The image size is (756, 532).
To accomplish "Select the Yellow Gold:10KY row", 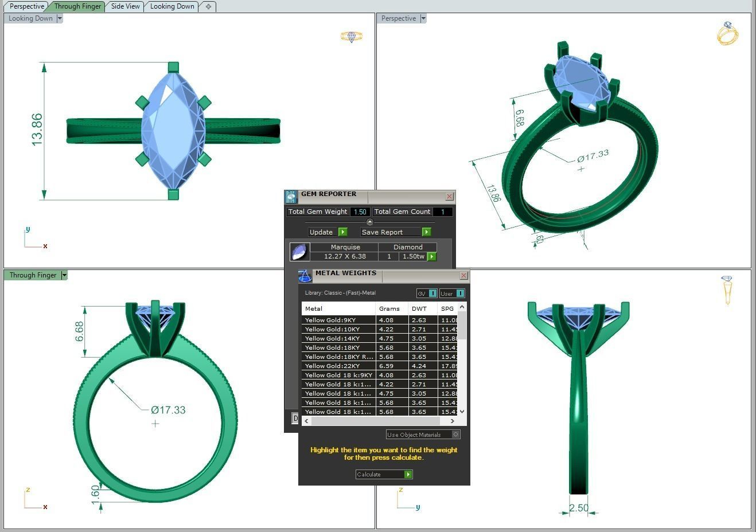I will pyautogui.click(x=380, y=329).
